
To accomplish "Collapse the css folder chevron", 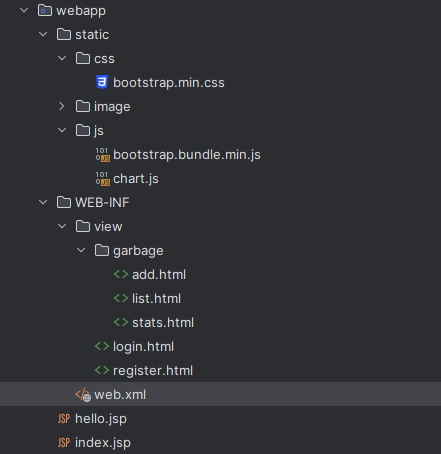I will point(62,58).
